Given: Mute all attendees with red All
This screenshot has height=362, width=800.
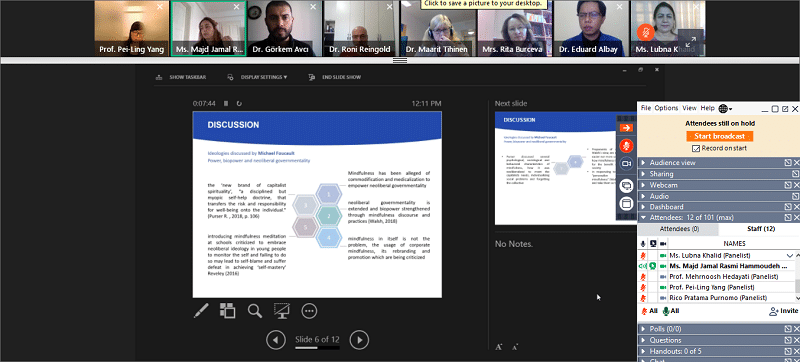Looking at the screenshot, I should (649, 311).
